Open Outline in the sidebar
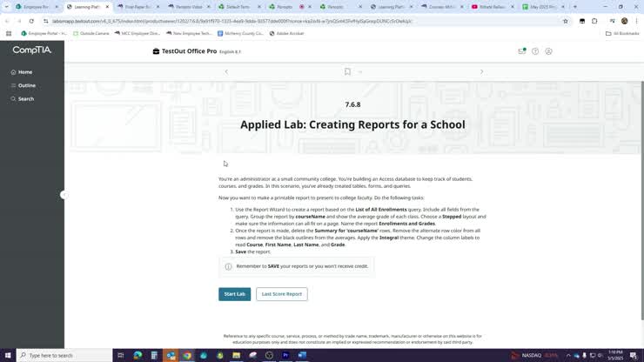This screenshot has width=644, height=362. pyautogui.click(x=26, y=85)
